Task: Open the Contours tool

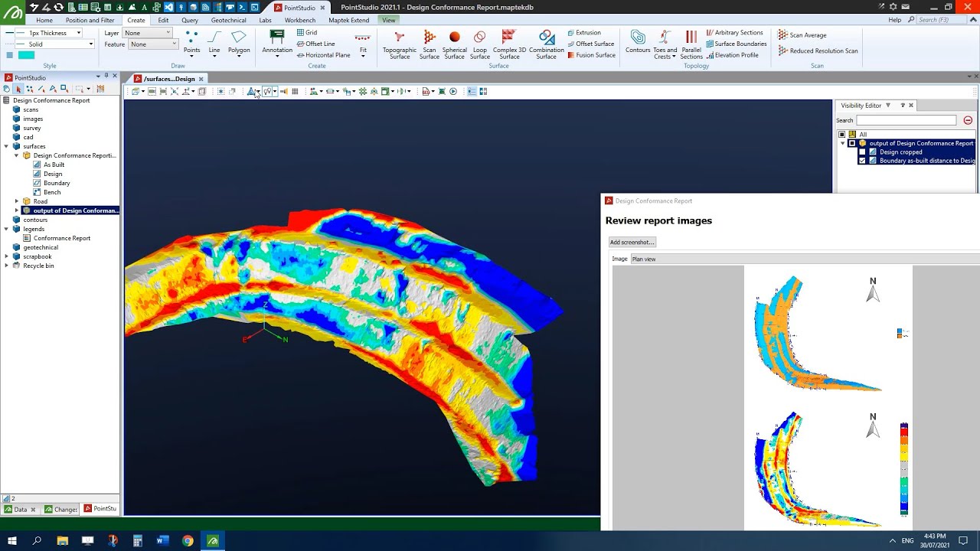Action: point(638,42)
